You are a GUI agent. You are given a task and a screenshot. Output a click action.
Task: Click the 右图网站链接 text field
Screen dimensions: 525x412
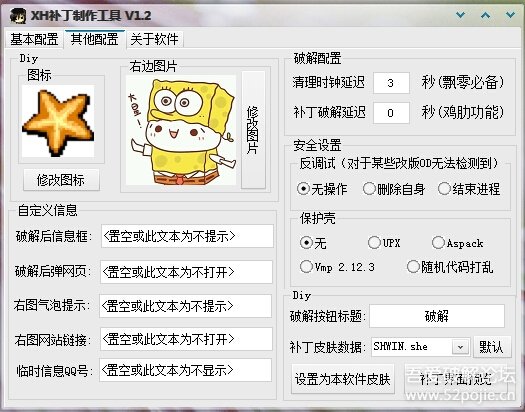click(186, 339)
